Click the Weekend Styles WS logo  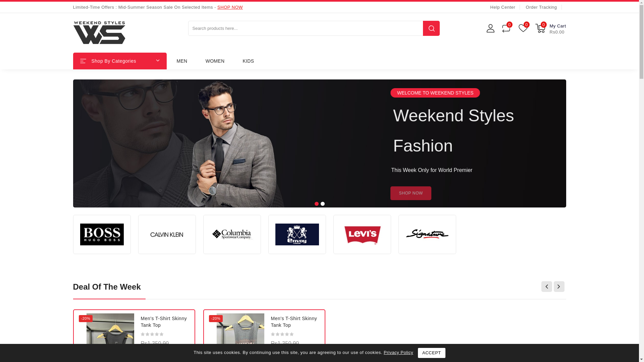99,33
